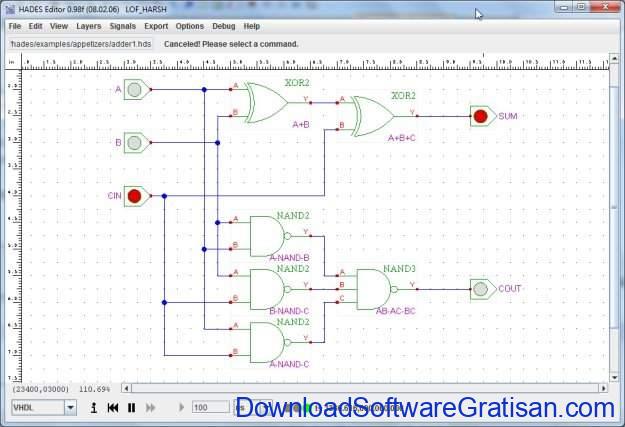
Task: Fast-forward the simulation
Action: click(150, 407)
